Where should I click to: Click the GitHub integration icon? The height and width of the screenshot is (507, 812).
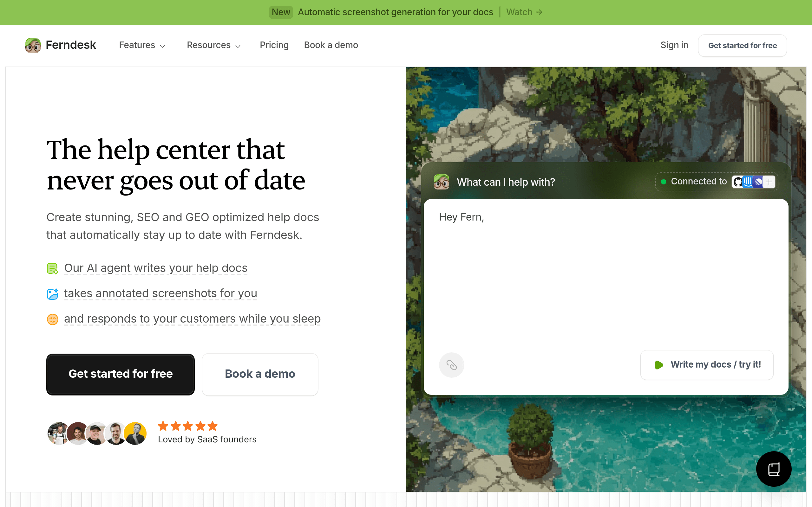(x=737, y=182)
